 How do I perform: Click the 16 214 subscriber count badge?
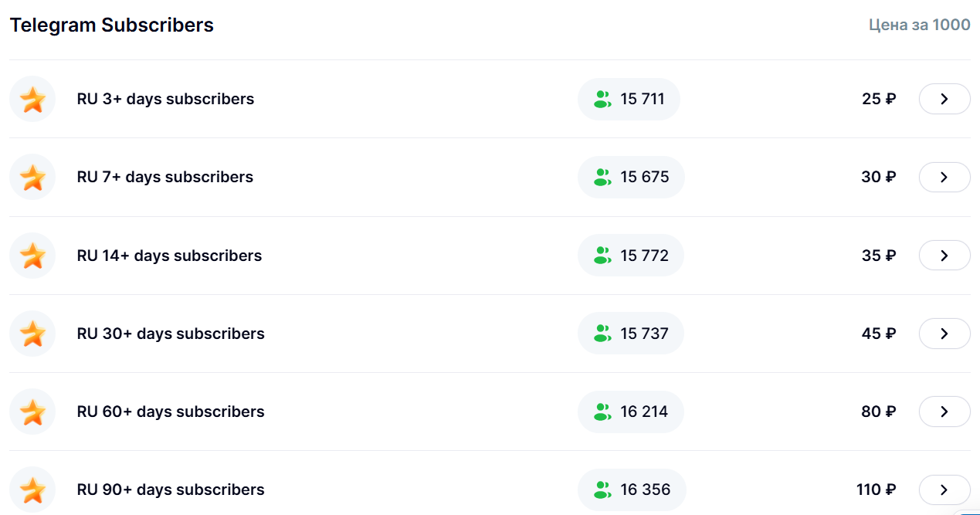tap(631, 412)
